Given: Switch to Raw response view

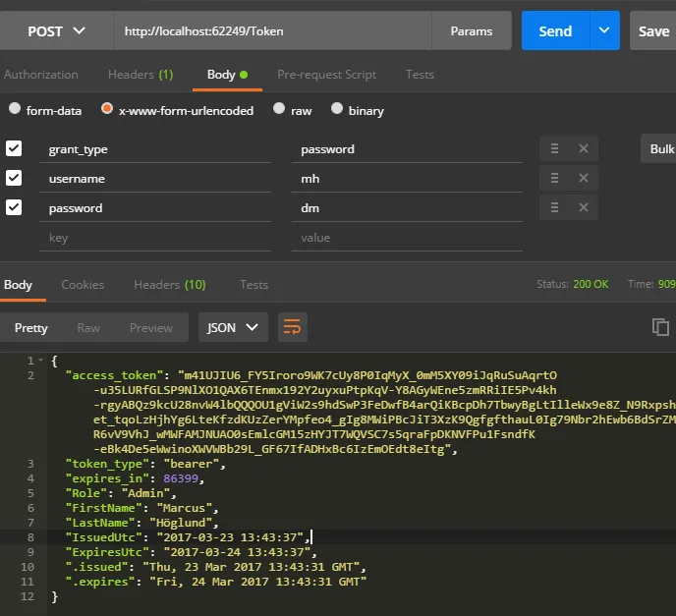Looking at the screenshot, I should tap(88, 328).
